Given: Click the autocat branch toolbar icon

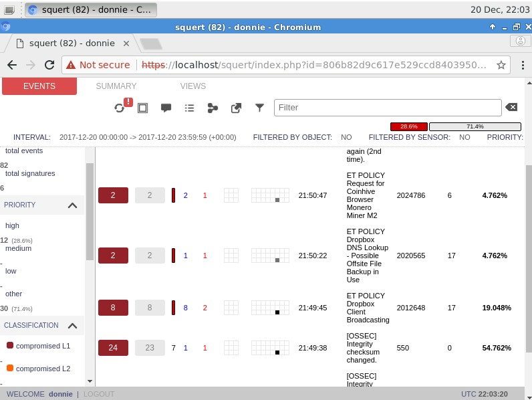Looking at the screenshot, I should (213, 108).
